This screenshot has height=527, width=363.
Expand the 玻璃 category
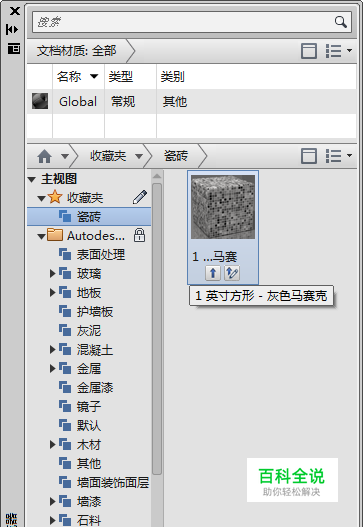pos(52,274)
